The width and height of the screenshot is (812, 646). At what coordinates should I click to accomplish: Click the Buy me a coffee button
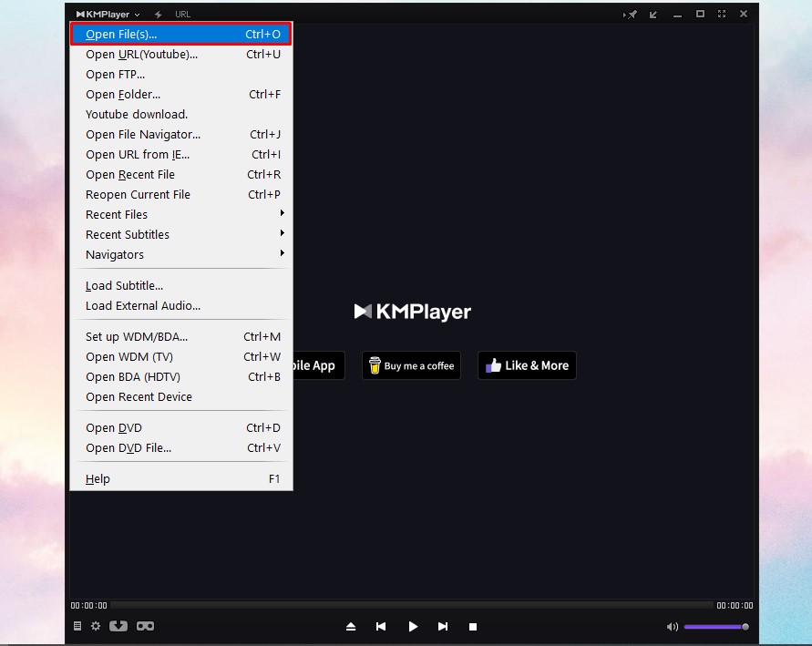click(x=411, y=365)
